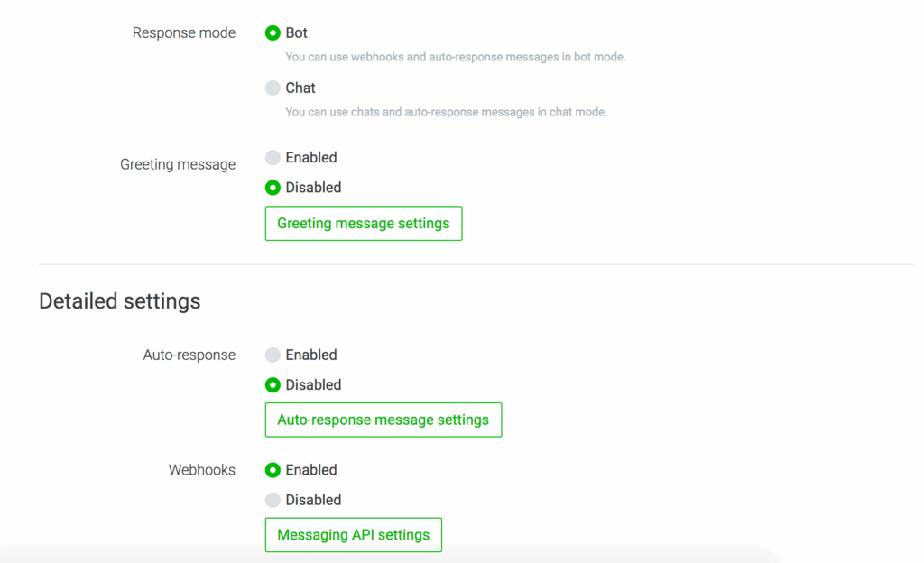Enable webhooks
This screenshot has width=924, height=563.
point(272,469)
